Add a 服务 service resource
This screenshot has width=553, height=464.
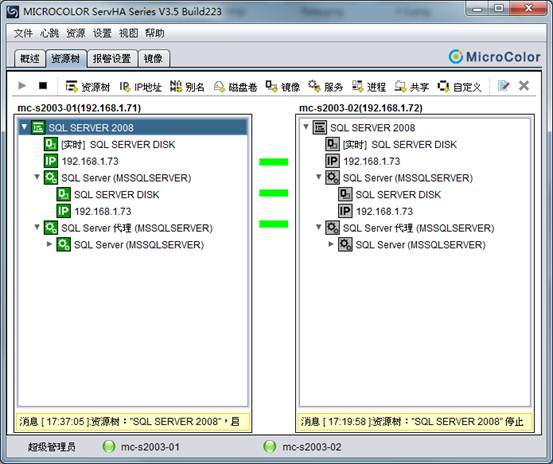point(326,86)
